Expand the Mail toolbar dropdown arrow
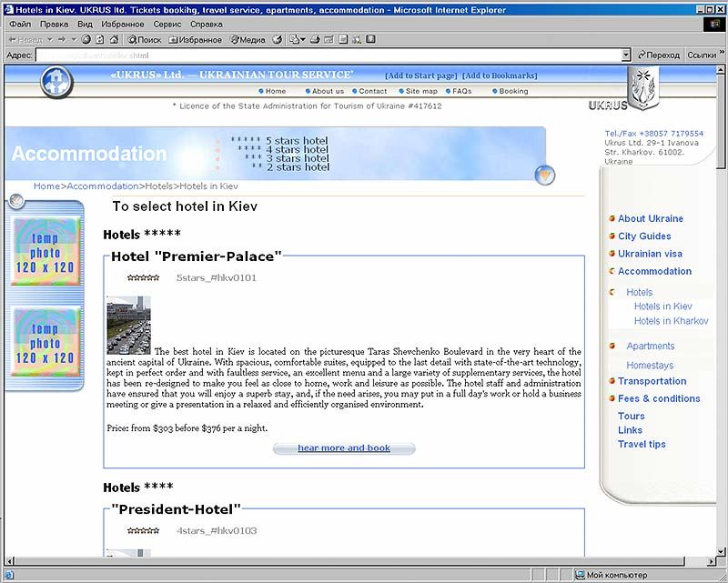The height and width of the screenshot is (583, 728). click(x=303, y=40)
